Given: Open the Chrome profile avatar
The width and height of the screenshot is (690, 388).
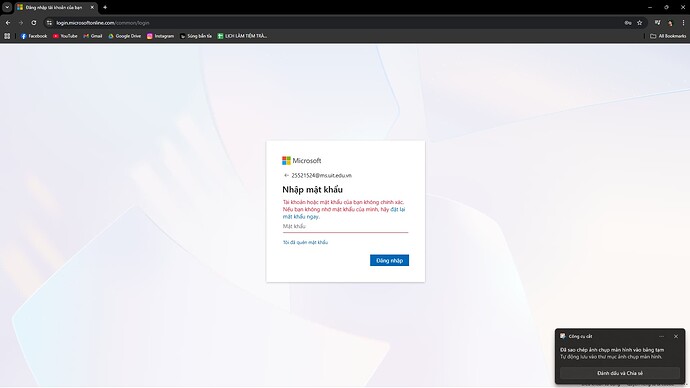Looking at the screenshot, I should coord(670,23).
